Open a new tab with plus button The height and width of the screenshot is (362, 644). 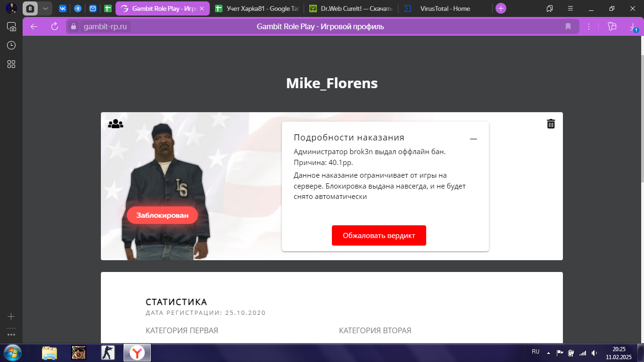point(501,8)
